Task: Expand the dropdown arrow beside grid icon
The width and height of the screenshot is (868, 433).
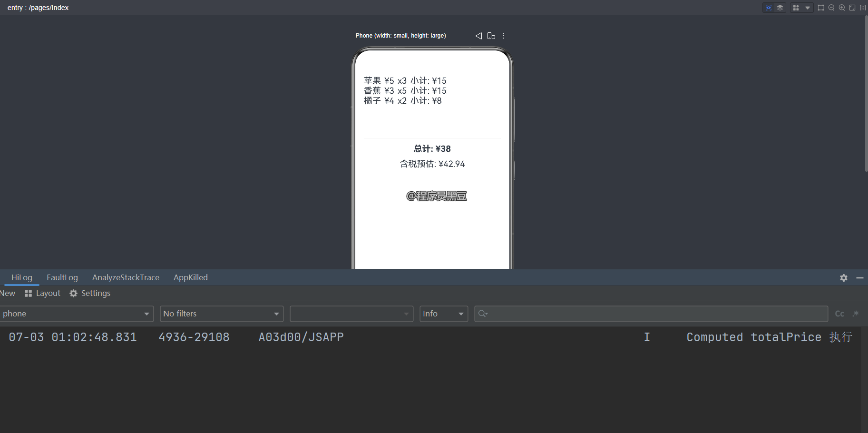Action: pos(808,8)
